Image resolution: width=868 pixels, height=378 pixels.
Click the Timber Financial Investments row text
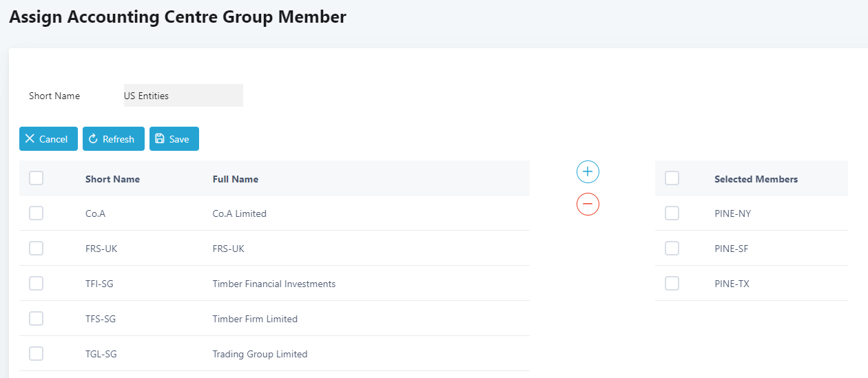coord(274,284)
